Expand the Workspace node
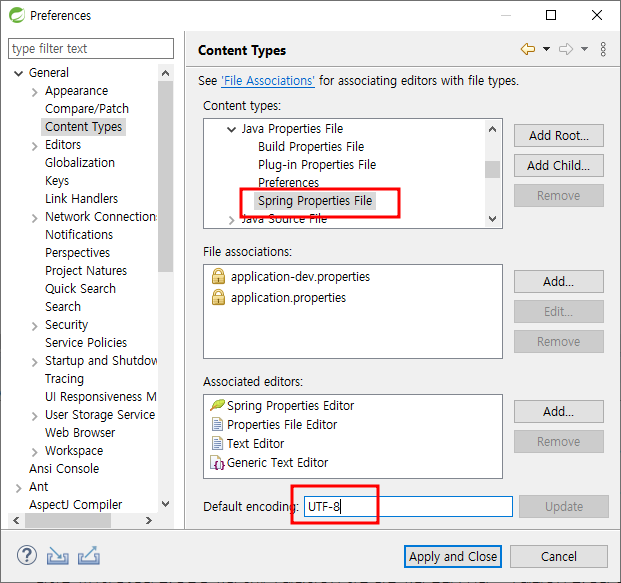 (x=34, y=452)
